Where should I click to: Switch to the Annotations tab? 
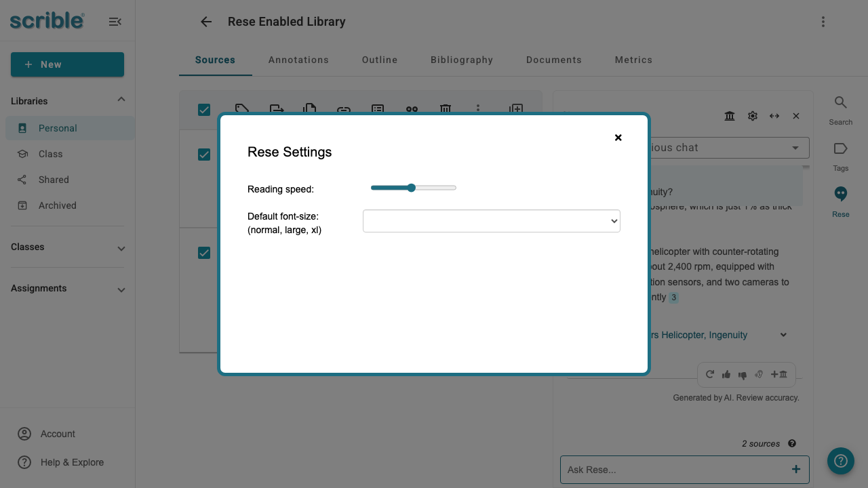pyautogui.click(x=298, y=60)
